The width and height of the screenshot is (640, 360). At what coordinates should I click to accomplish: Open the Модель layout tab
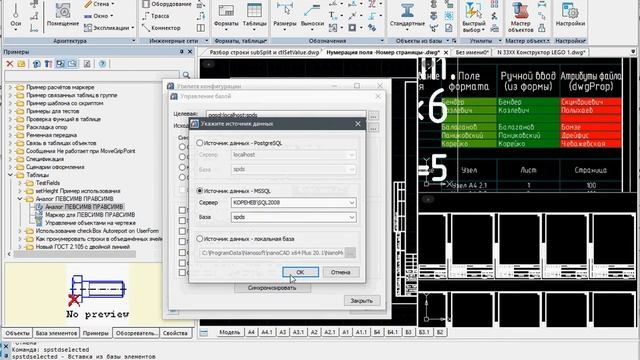coord(229,333)
